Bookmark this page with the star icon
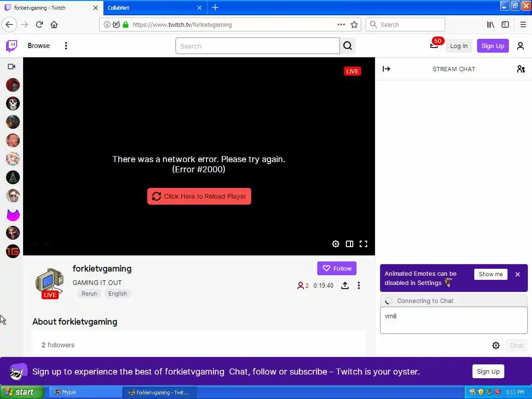The width and height of the screenshot is (532, 399). (x=354, y=24)
